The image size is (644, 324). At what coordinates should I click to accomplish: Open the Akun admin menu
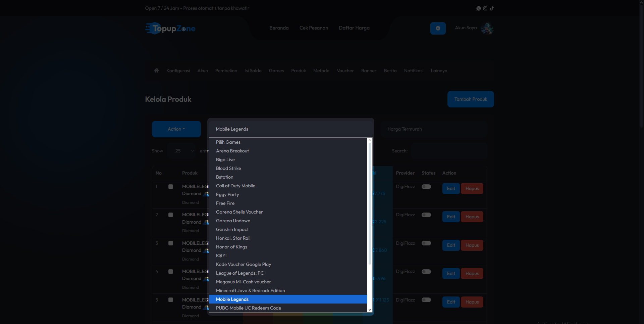[203, 71]
